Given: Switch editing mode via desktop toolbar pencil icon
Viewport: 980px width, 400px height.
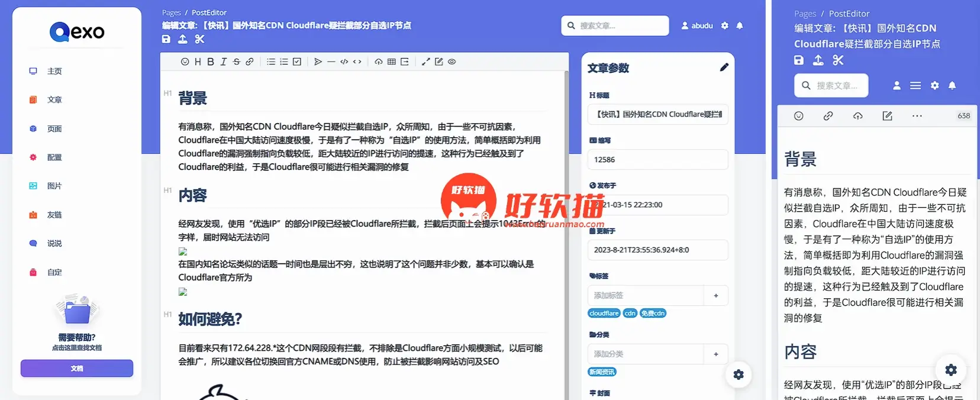Looking at the screenshot, I should click(439, 62).
